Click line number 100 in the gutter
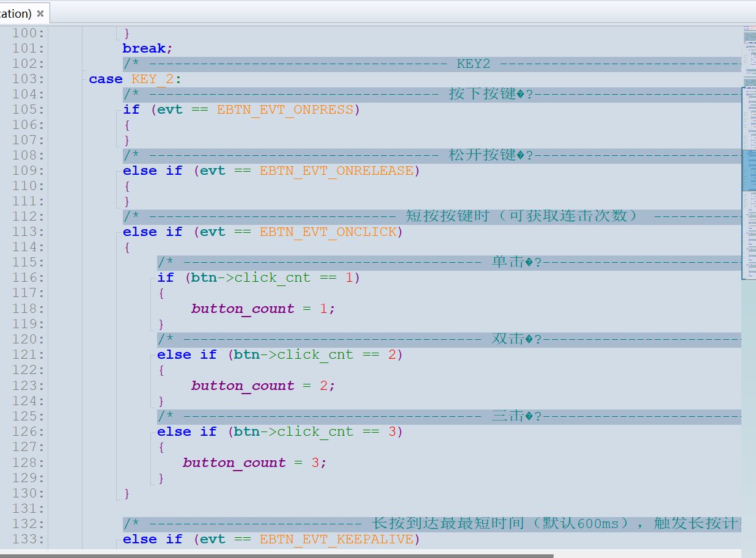This screenshot has width=756, height=558. [x=28, y=33]
